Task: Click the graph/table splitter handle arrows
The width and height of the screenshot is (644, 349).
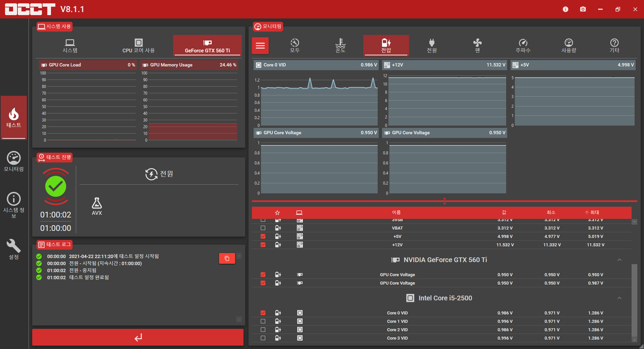Action: tap(444, 201)
